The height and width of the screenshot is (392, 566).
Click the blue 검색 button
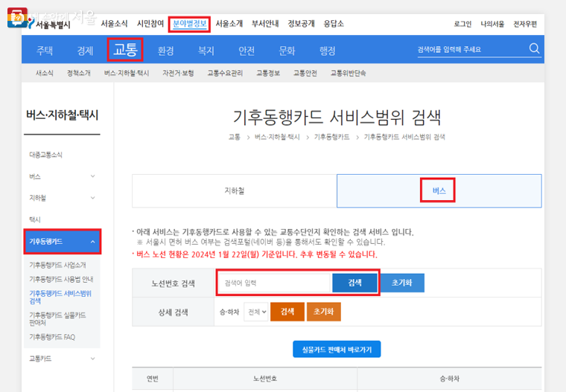click(354, 283)
